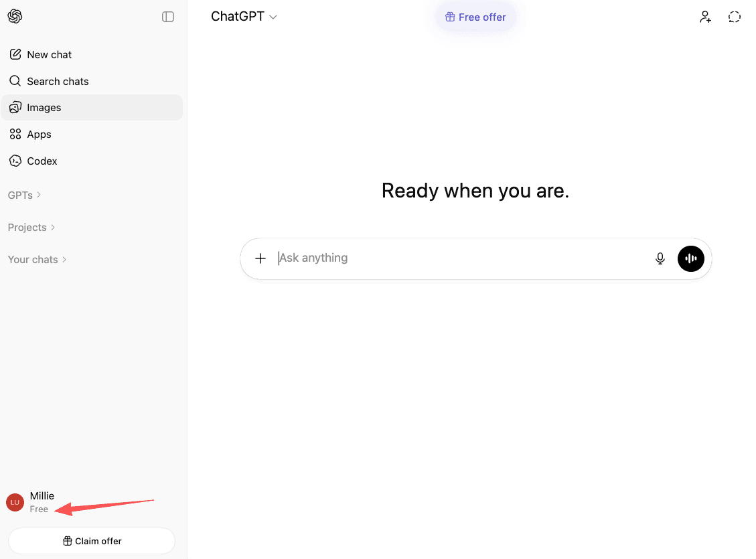Start voice mode with the waveform button

[x=690, y=258]
